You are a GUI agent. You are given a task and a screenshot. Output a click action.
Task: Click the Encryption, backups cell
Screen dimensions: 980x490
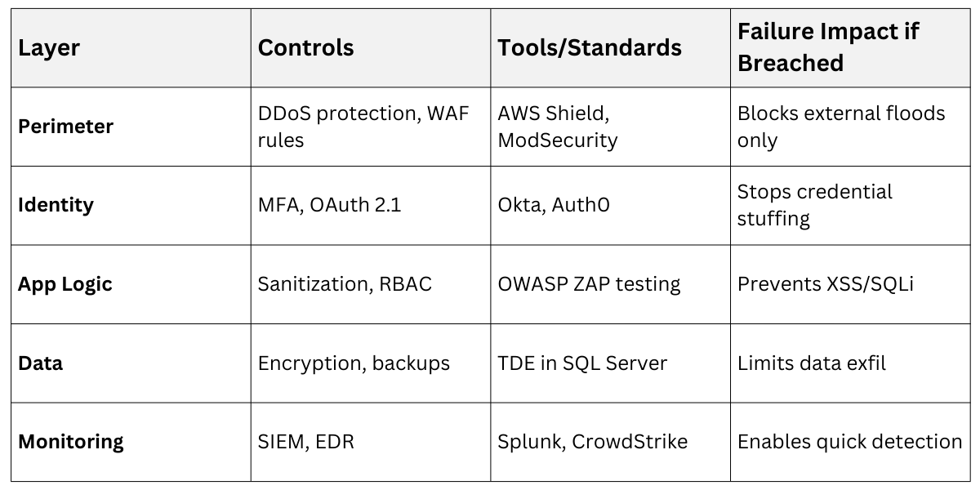tap(354, 363)
